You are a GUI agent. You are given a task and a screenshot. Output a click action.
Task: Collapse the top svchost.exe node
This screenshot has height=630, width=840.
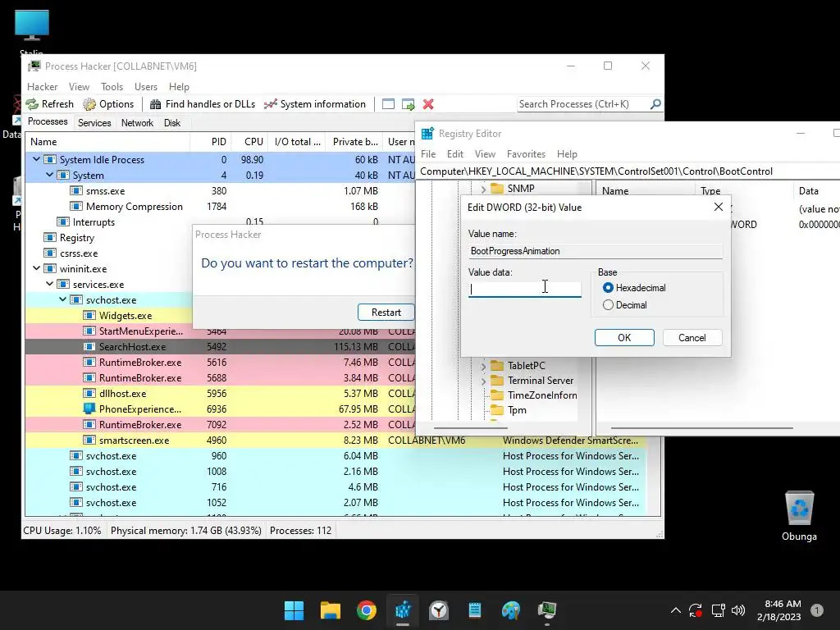62,299
